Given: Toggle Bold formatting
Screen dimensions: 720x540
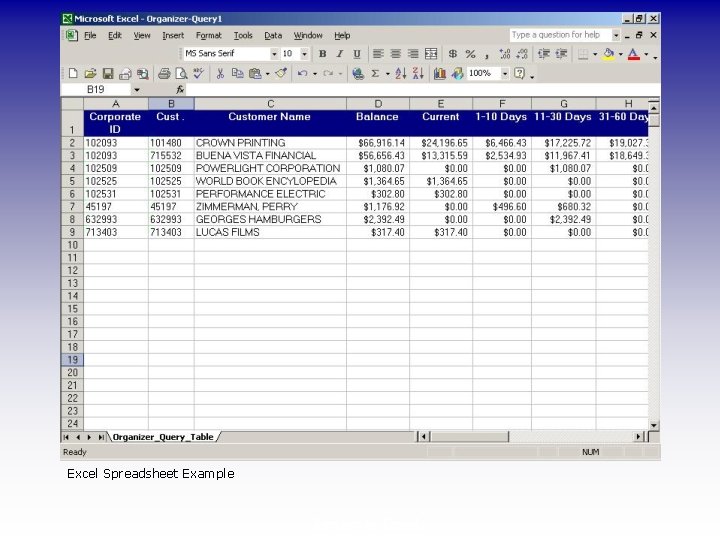Looking at the screenshot, I should [x=323, y=54].
